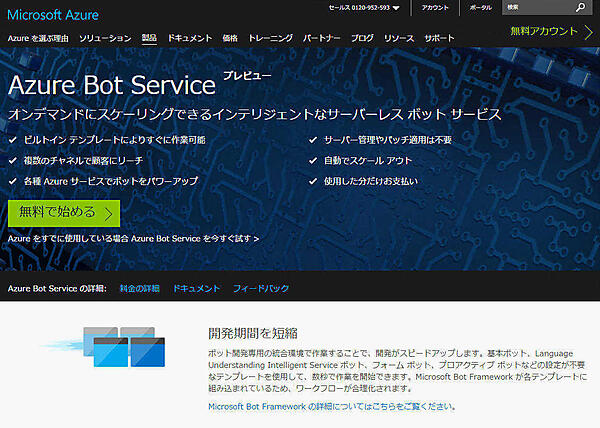Click the オンデマンドにスケーリング subtitle
This screenshot has width=600, height=428.
(x=255, y=114)
